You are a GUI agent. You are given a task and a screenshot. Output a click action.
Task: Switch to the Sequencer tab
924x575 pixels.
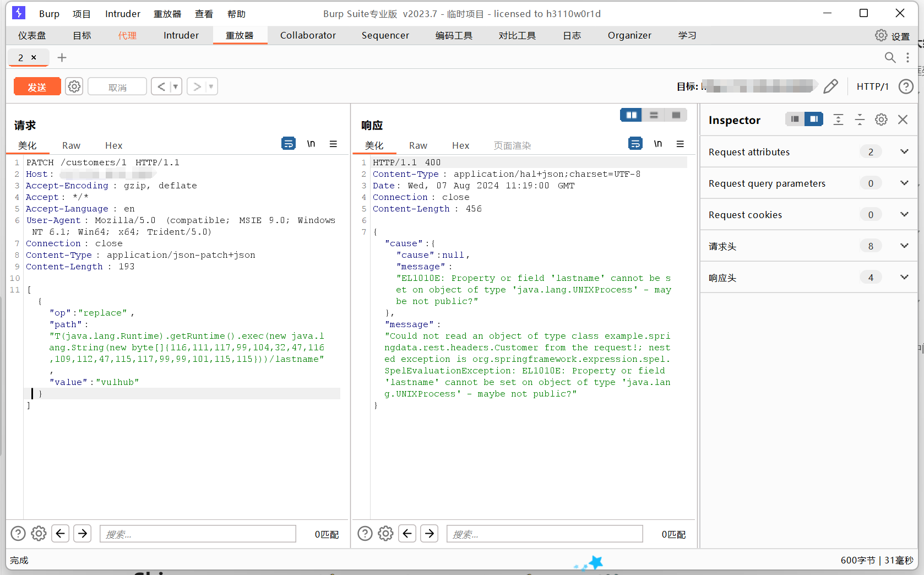click(385, 35)
